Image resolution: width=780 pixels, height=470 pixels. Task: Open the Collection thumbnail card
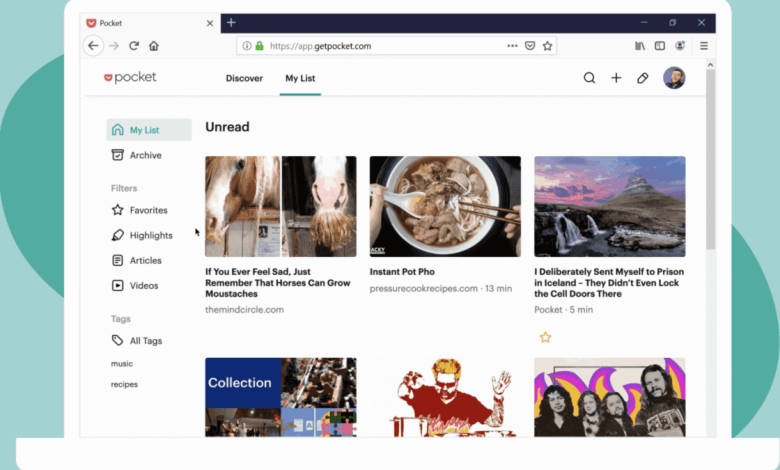tap(281, 397)
